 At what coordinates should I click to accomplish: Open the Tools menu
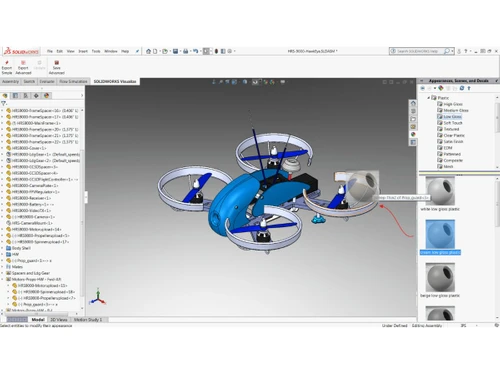(96, 51)
